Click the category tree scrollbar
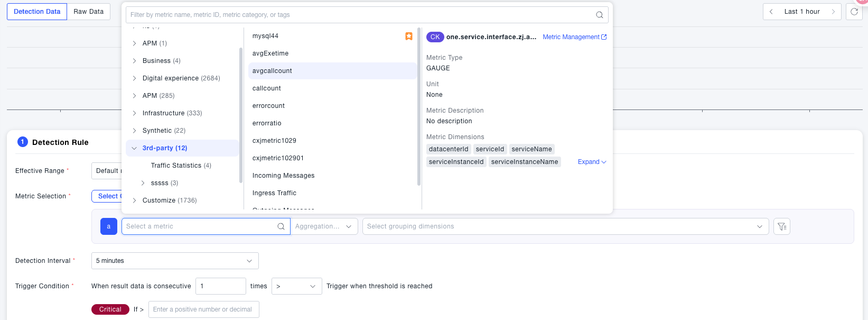This screenshot has width=868, height=320. (x=241, y=115)
